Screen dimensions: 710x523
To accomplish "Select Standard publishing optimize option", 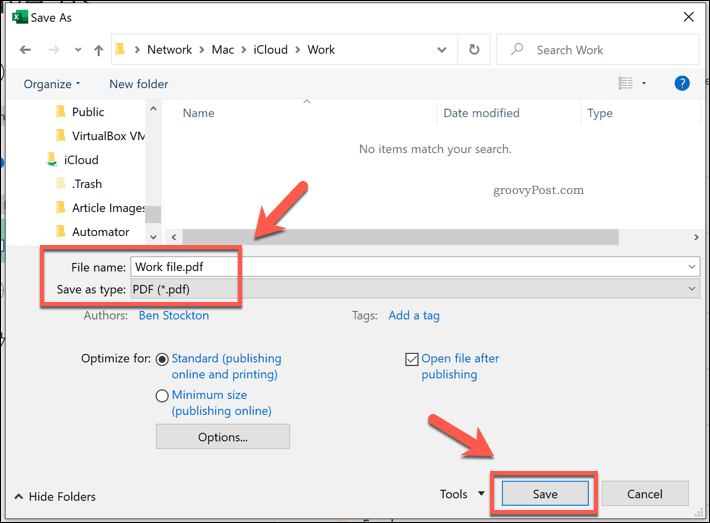I will coord(162,360).
